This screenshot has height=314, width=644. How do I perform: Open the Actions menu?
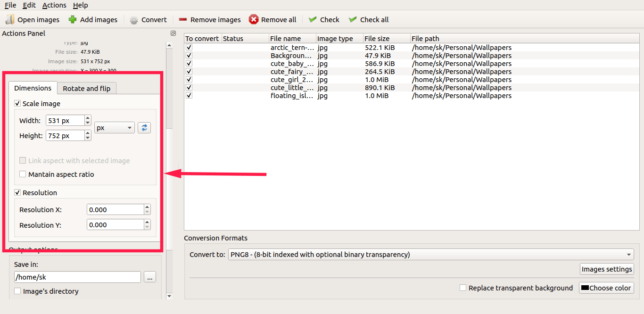coord(54,5)
